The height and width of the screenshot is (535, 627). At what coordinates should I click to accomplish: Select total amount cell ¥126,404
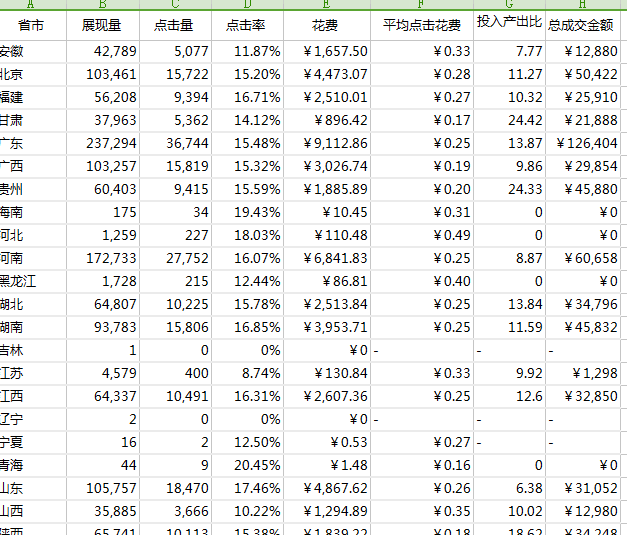click(x=583, y=144)
